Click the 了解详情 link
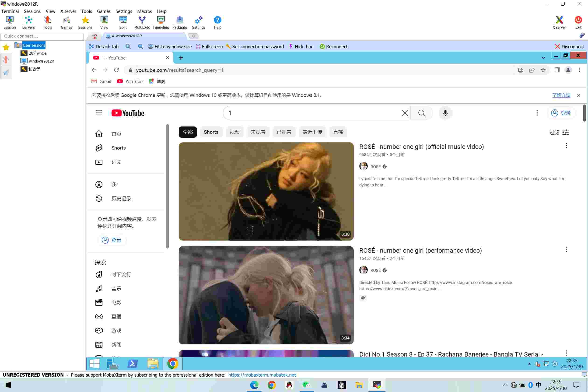Viewport: 588px width, 392px height. click(561, 95)
